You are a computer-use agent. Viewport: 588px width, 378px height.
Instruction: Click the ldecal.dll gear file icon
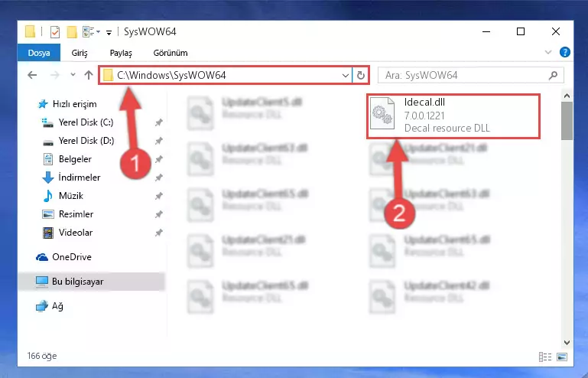tap(382, 113)
